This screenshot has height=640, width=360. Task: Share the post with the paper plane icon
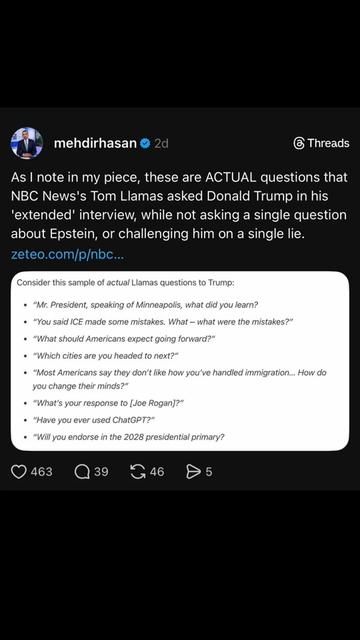tap(193, 472)
